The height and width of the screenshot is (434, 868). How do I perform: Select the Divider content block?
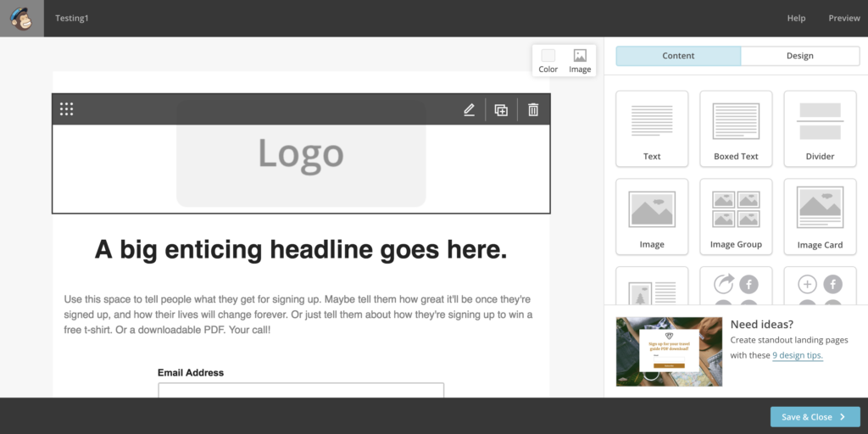click(820, 129)
